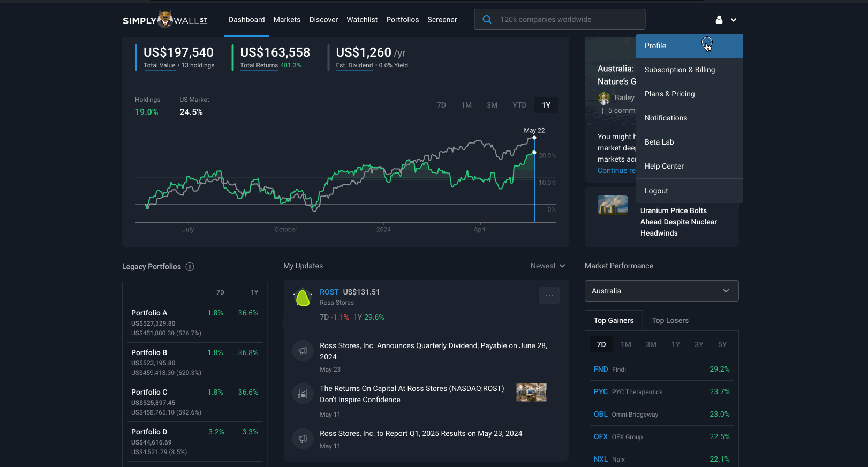Select 7D market performance period

click(x=601, y=344)
